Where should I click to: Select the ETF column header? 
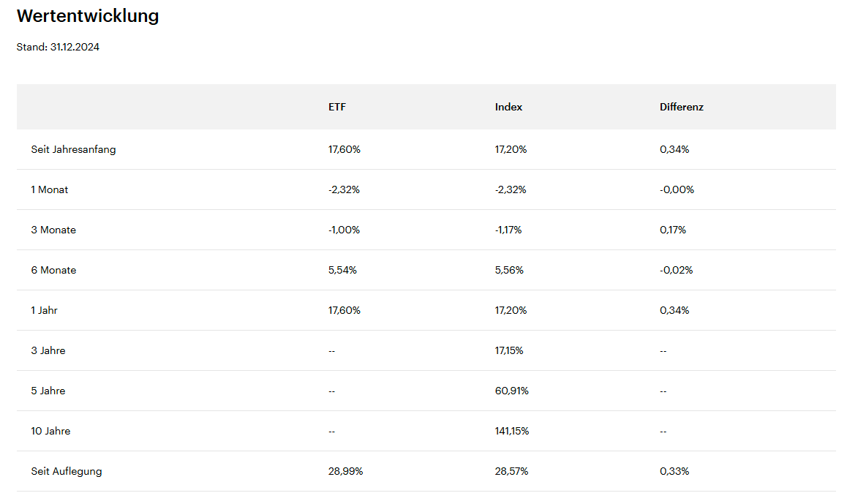pyautogui.click(x=337, y=107)
